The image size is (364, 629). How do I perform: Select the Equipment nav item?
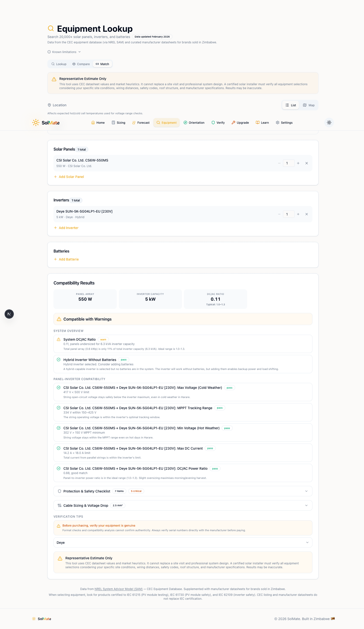[167, 123]
